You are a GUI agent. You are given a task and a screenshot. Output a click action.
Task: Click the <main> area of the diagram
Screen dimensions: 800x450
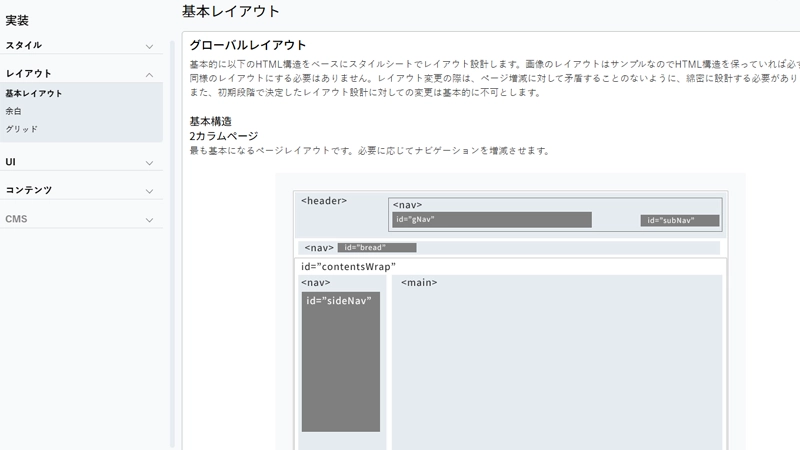[x=556, y=362]
